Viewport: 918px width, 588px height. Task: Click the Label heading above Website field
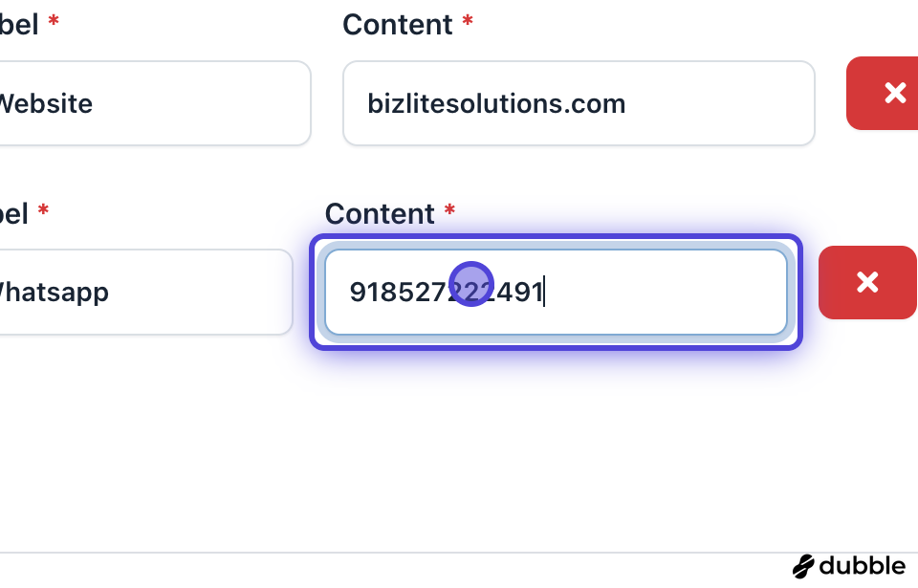pos(19,24)
